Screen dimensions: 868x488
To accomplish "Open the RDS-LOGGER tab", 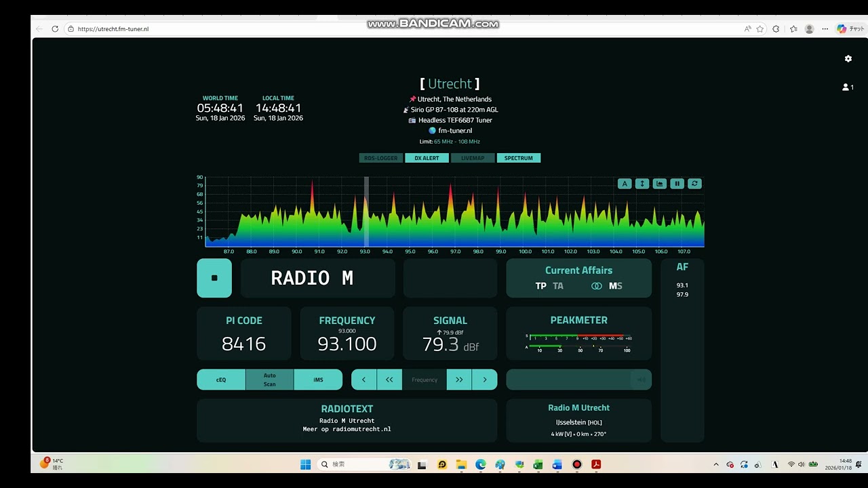I will click(x=381, y=158).
